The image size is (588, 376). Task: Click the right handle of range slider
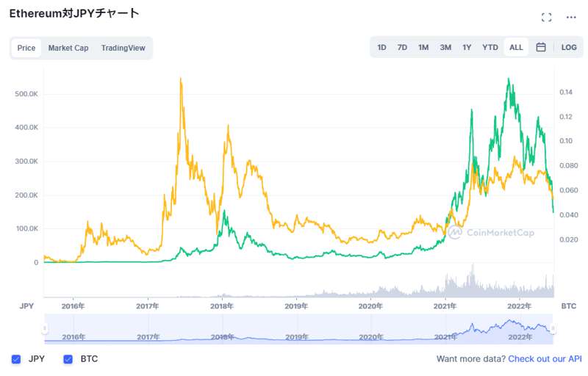pyautogui.click(x=553, y=328)
